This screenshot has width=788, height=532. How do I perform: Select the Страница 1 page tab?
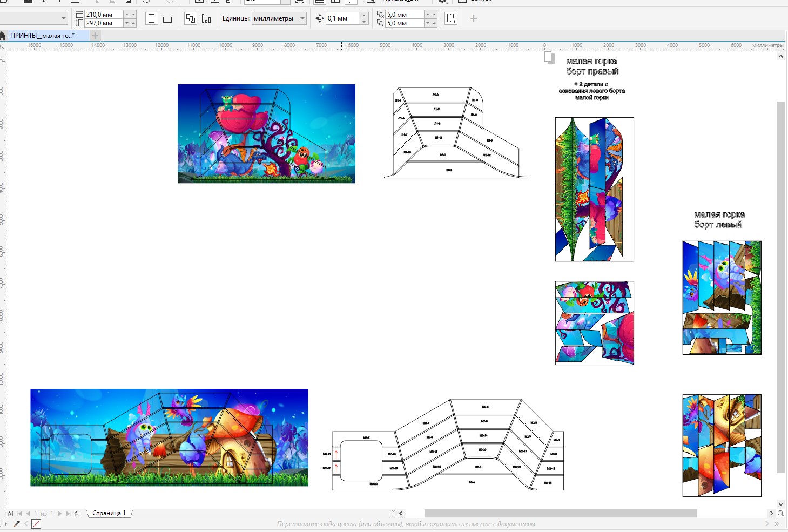109,513
